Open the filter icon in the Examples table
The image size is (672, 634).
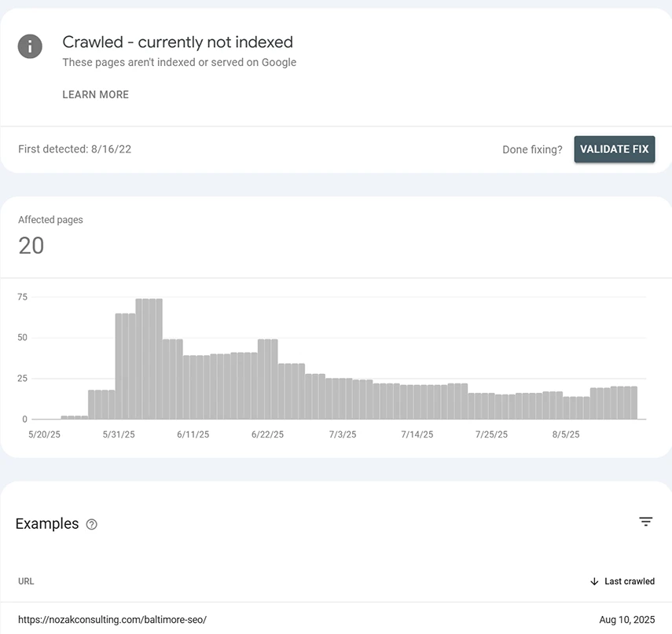(645, 522)
